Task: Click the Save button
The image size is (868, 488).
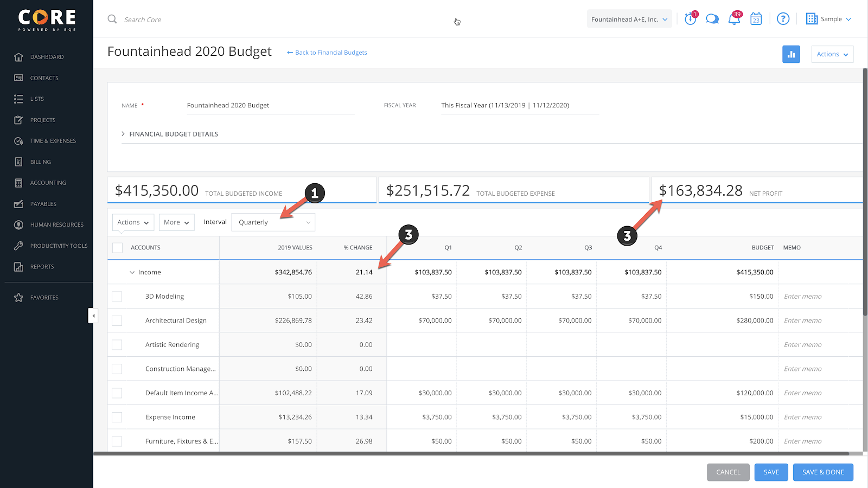Action: [x=771, y=472]
